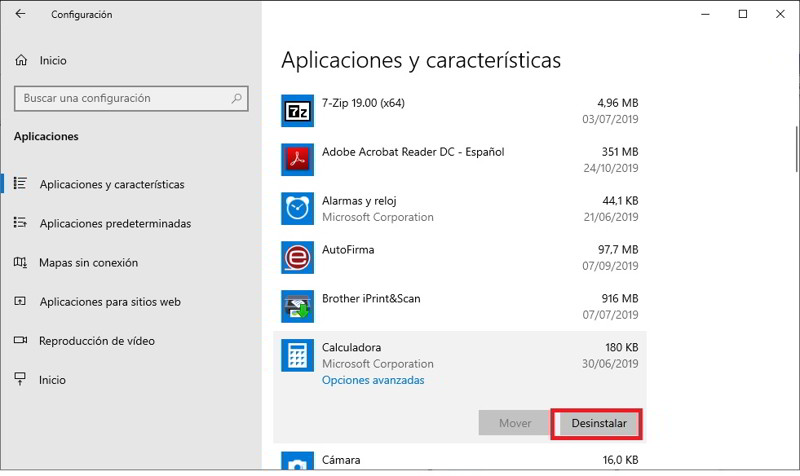Viewport: 800px width, 476px height.
Task: Click the AutoFirma app icon
Action: point(298,257)
